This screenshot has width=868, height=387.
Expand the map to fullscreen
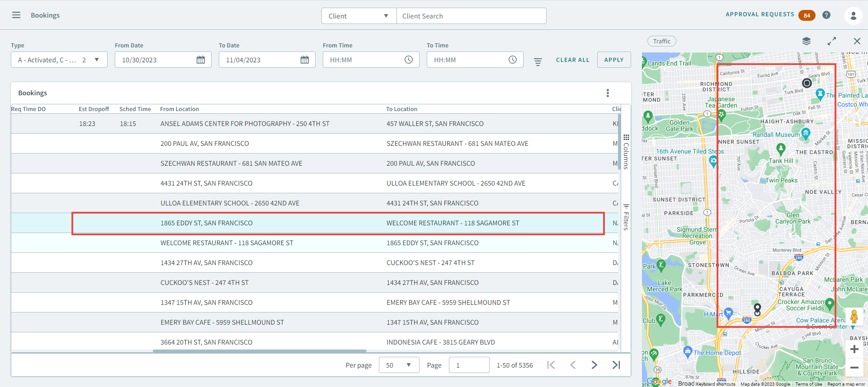(831, 41)
